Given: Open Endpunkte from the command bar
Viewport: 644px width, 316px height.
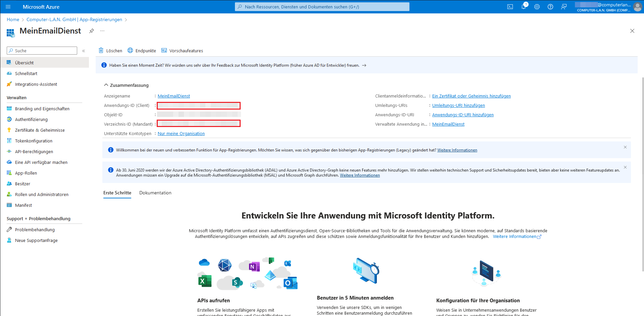Looking at the screenshot, I should coord(142,51).
